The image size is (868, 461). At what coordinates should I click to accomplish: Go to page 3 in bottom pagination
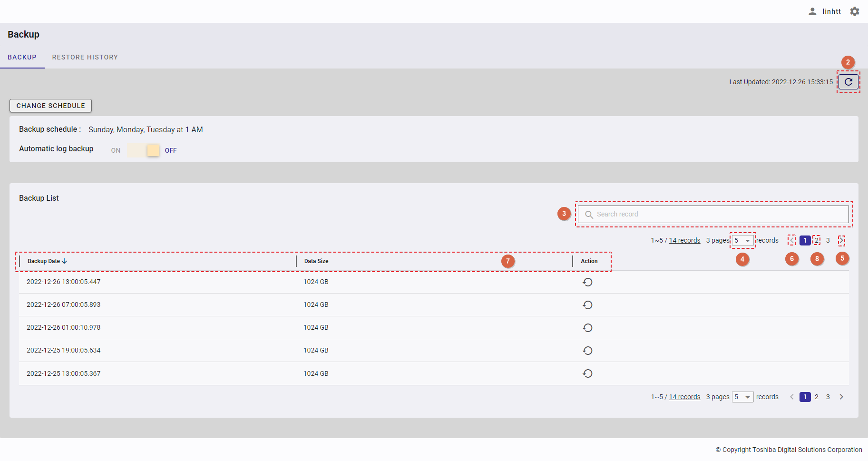click(828, 397)
